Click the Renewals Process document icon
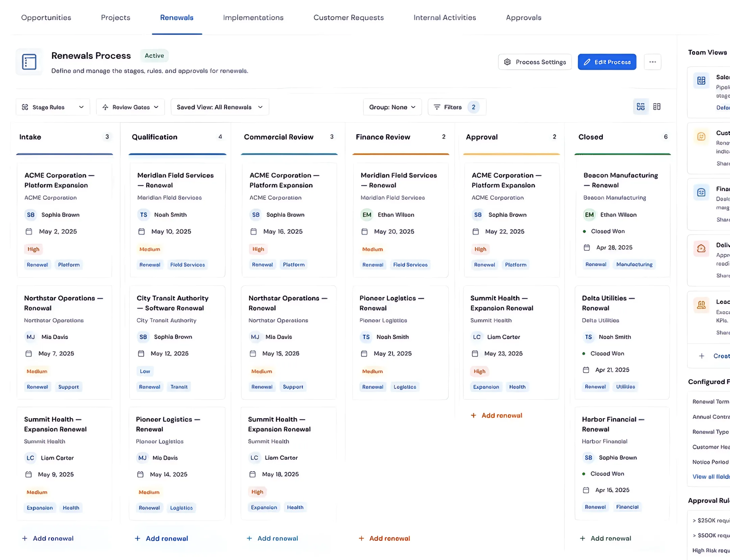The height and width of the screenshot is (560, 730). pyautogui.click(x=29, y=62)
